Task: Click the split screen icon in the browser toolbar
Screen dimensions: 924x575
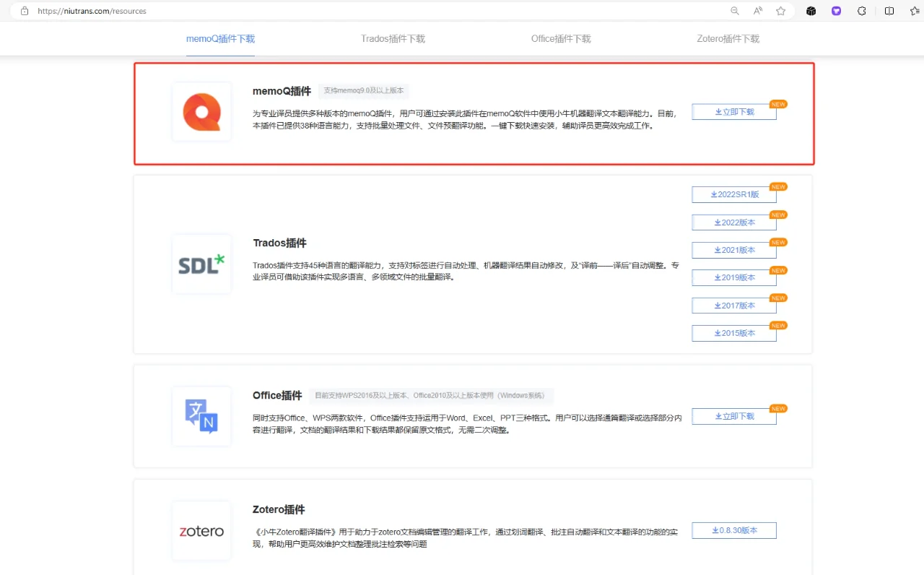Action: pyautogui.click(x=889, y=11)
